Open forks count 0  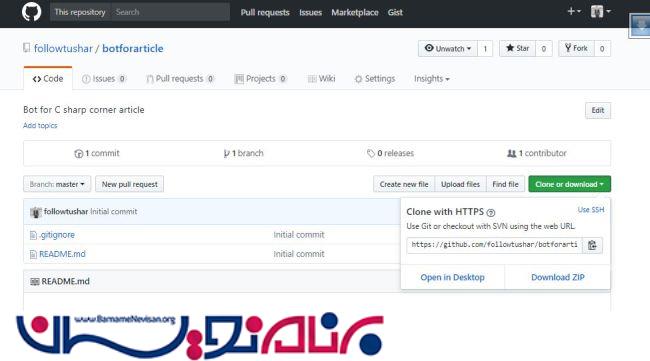pos(602,48)
